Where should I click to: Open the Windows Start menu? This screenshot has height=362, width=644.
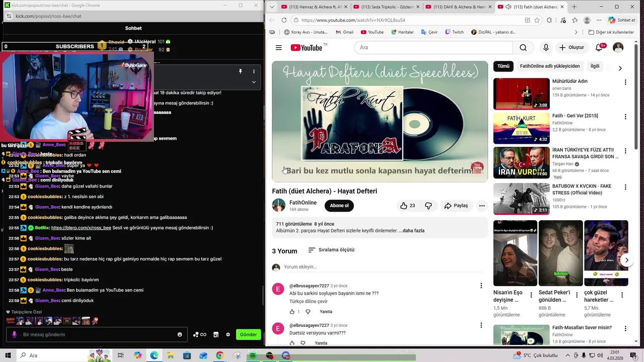pyautogui.click(x=8, y=355)
